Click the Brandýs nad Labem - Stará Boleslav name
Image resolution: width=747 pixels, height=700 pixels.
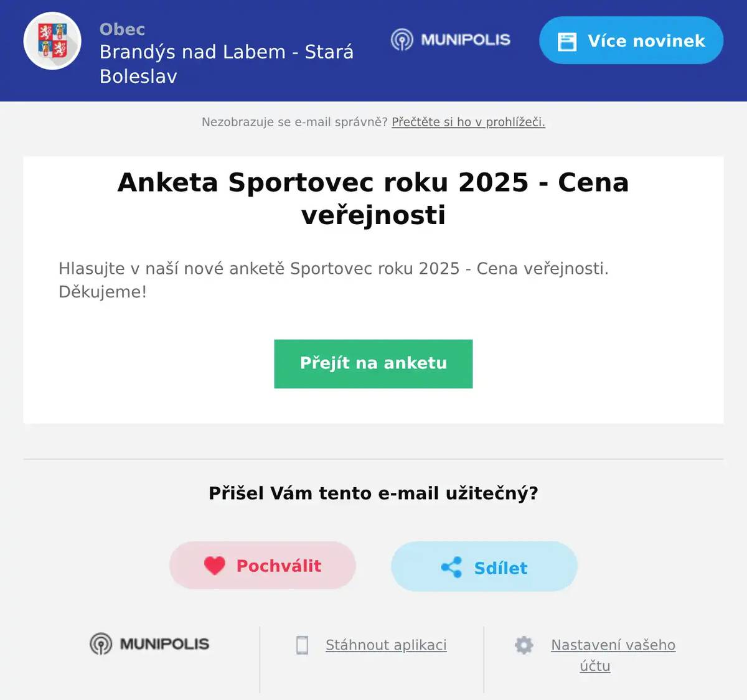pyautogui.click(x=227, y=64)
